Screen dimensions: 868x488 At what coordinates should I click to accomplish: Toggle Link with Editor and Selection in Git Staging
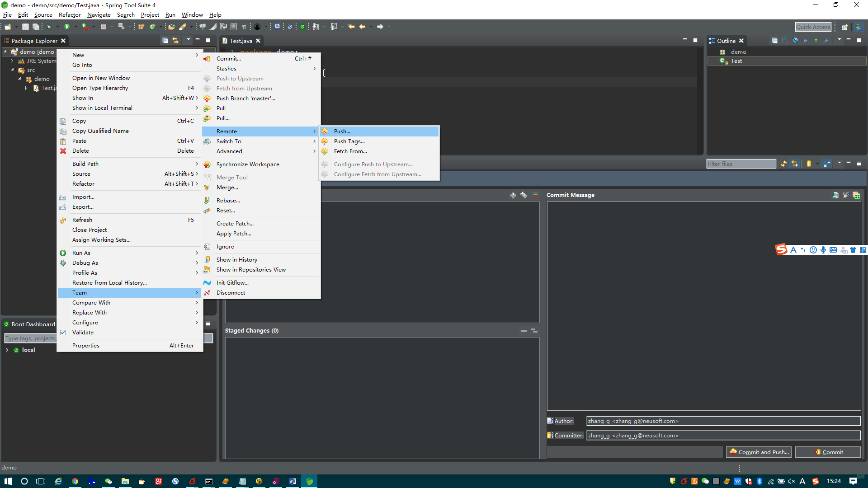click(x=795, y=164)
